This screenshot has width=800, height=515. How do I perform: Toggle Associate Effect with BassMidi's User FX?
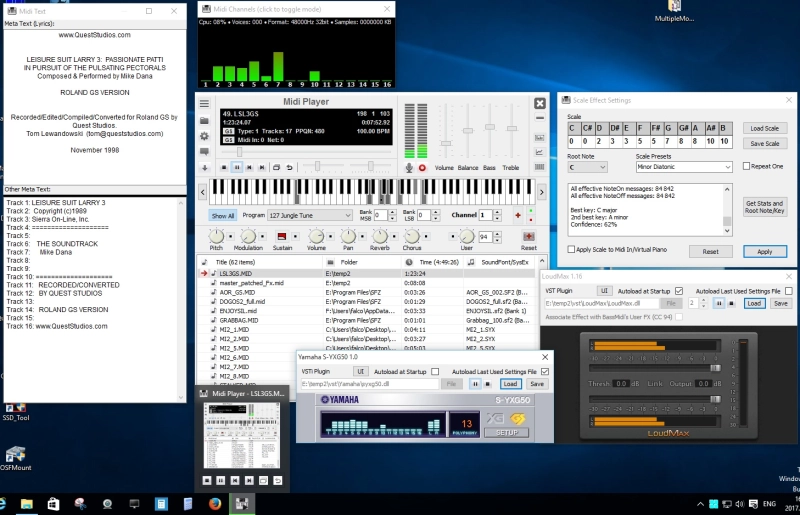[679, 317]
